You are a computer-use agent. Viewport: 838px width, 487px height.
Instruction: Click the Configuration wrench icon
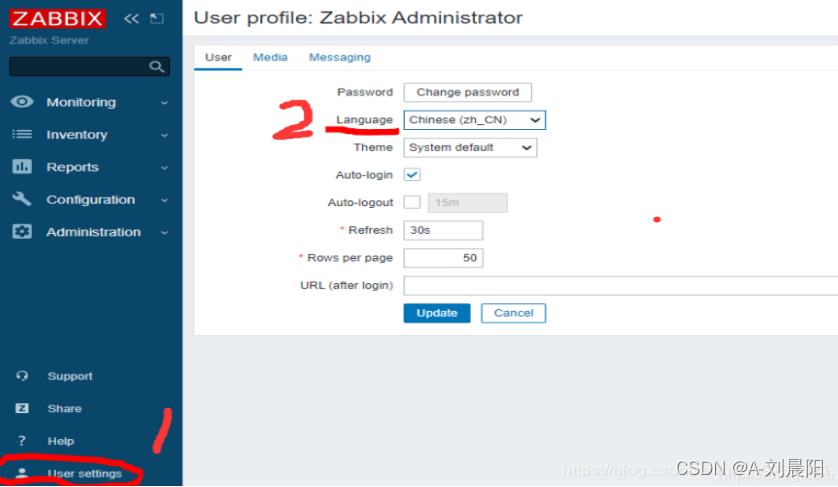22,199
